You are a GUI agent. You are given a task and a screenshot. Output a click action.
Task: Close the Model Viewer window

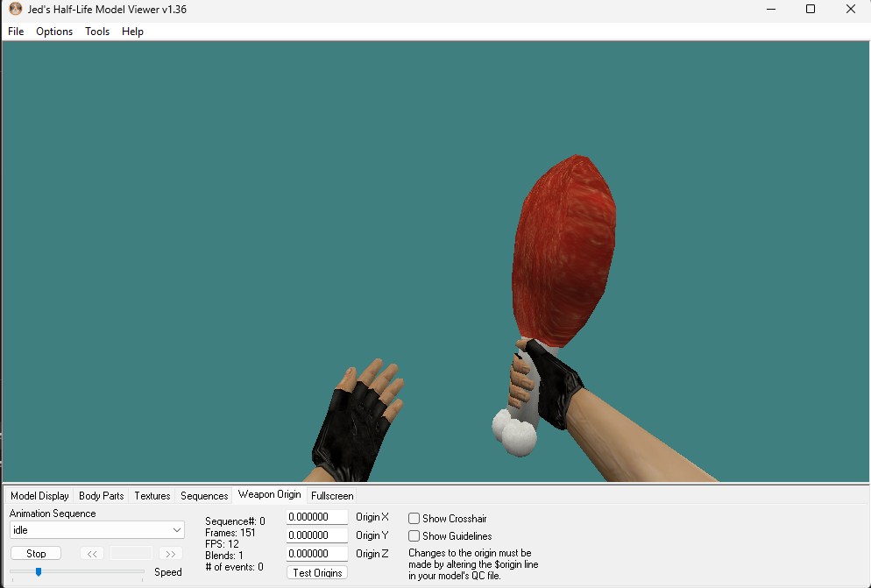[x=851, y=10]
